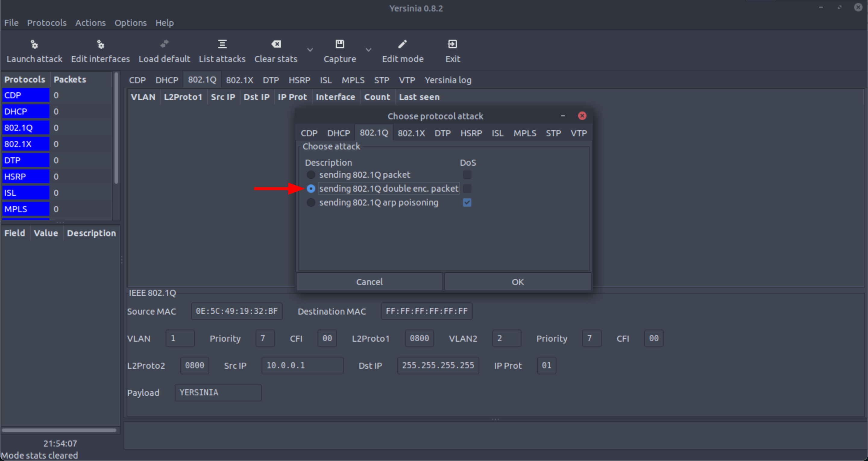Expand the Clear stats dropdown arrow
Viewport: 868px width, 461px height.
(x=310, y=50)
